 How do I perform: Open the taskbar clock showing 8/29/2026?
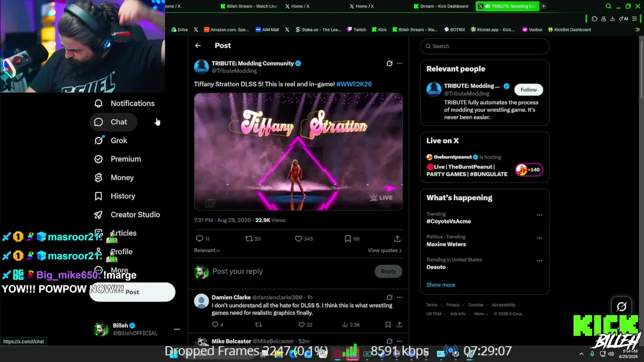[x=627, y=354]
